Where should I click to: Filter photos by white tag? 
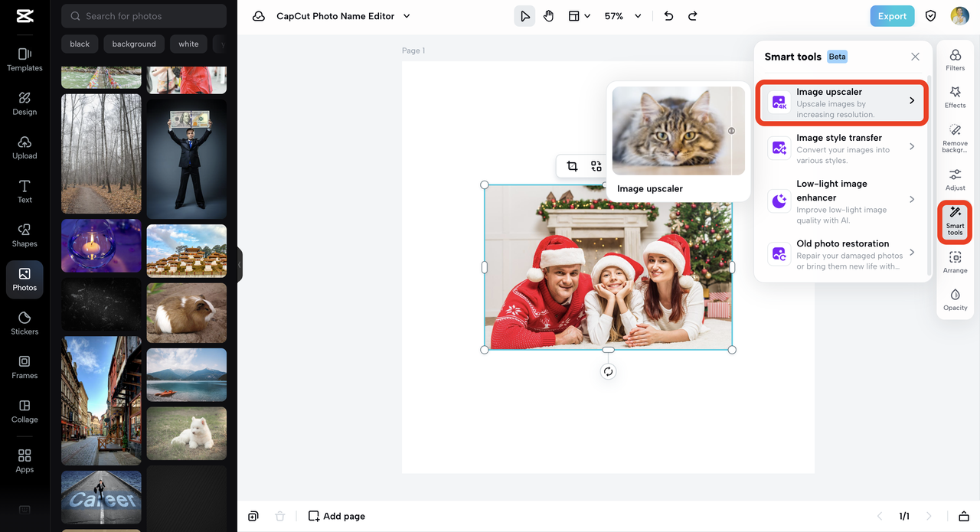point(188,44)
